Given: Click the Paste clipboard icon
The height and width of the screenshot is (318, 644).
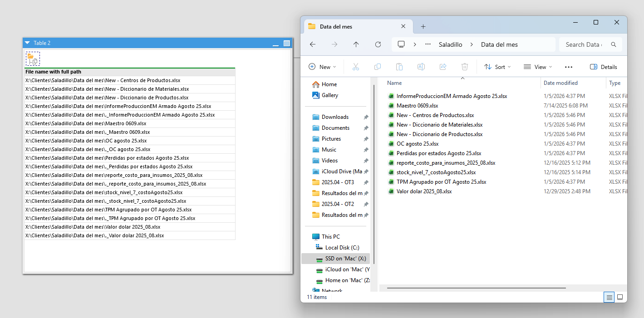Looking at the screenshot, I should pos(399,67).
